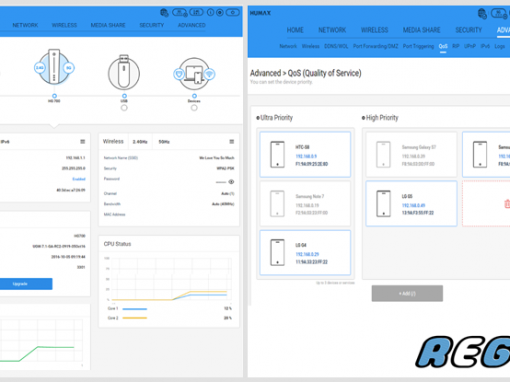Open the MEDIA SHARE menu in right panel
The image size is (510, 382).
coord(421,30)
